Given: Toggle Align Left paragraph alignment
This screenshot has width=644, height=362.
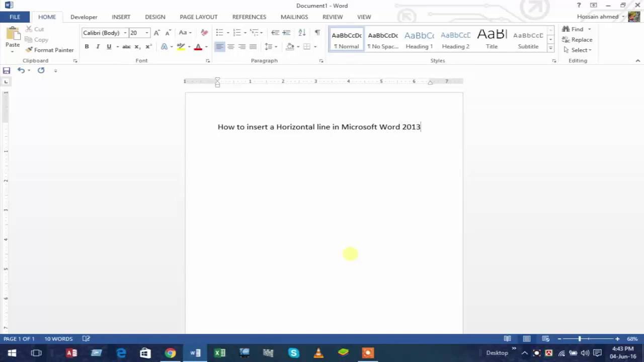Looking at the screenshot, I should coord(220,46).
